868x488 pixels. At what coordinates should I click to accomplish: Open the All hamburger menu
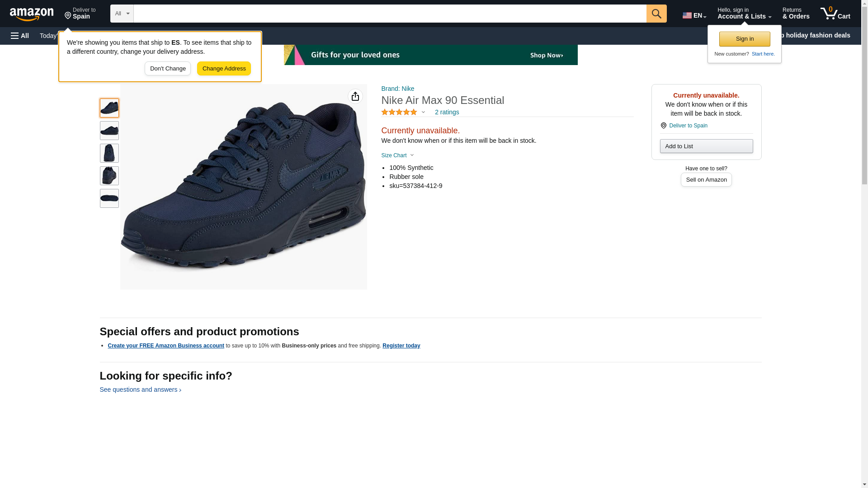coord(20,36)
